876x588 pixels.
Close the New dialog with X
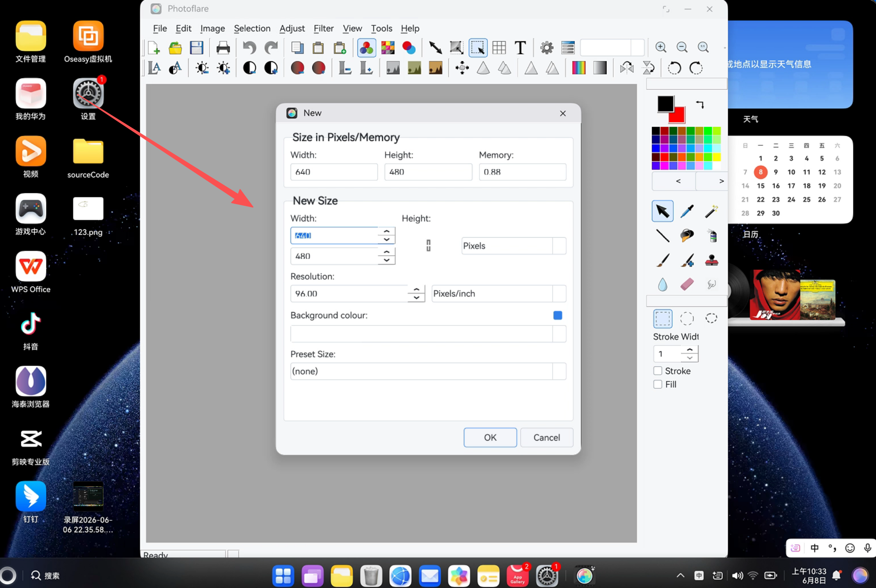click(x=563, y=113)
